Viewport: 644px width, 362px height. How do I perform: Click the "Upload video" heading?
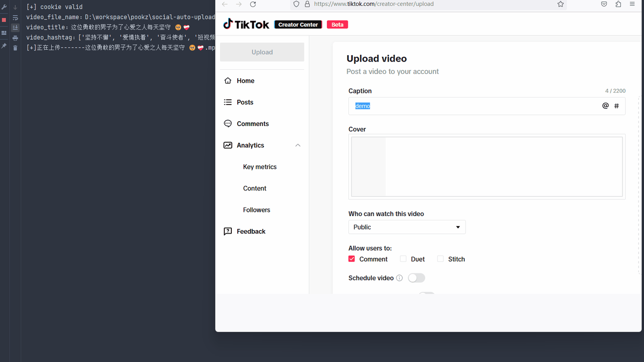click(377, 58)
